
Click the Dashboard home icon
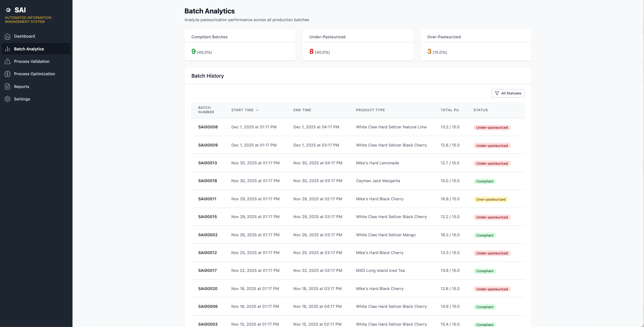click(7, 36)
